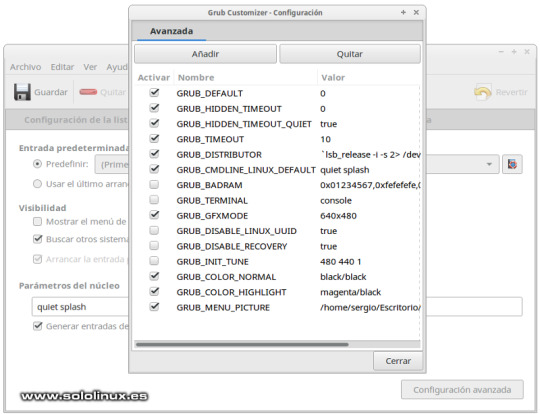The image size is (540, 414).
Task: Click the Añadir button
Action: pyautogui.click(x=205, y=54)
